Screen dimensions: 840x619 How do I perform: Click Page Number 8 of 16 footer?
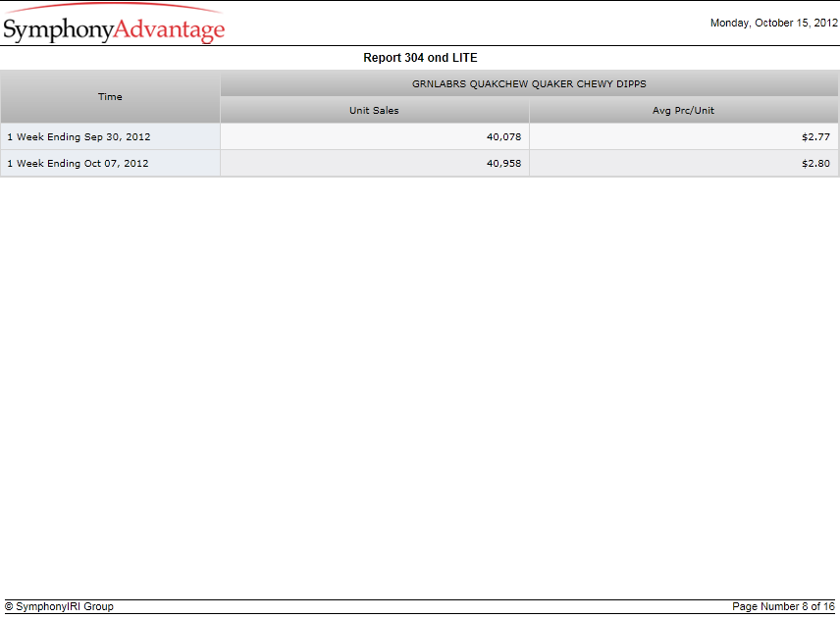point(783,606)
